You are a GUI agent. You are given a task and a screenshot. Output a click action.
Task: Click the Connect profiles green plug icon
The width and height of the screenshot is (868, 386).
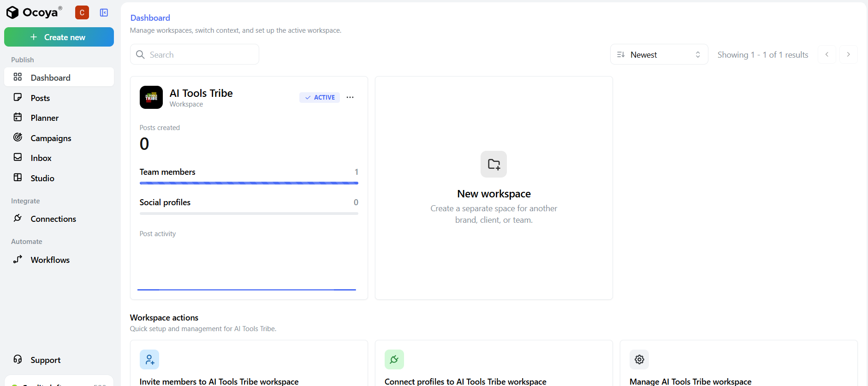[x=394, y=359]
